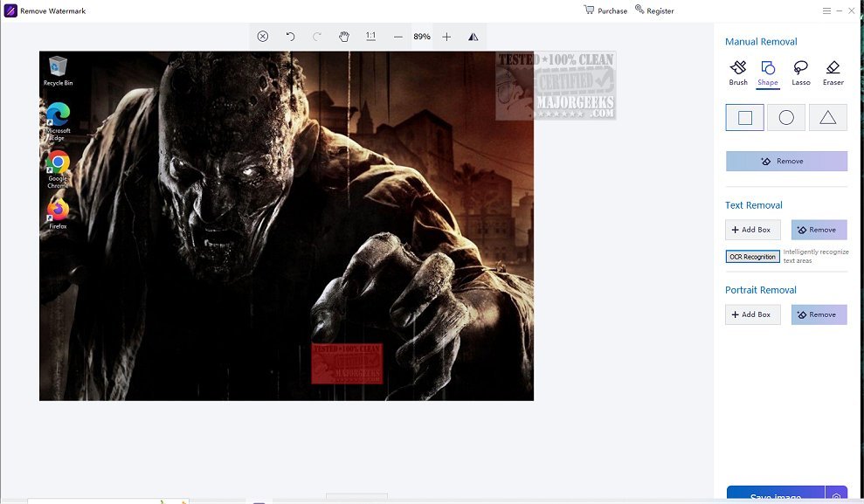This screenshot has height=504, width=864.
Task: Select the Brush tool
Action: click(x=738, y=72)
